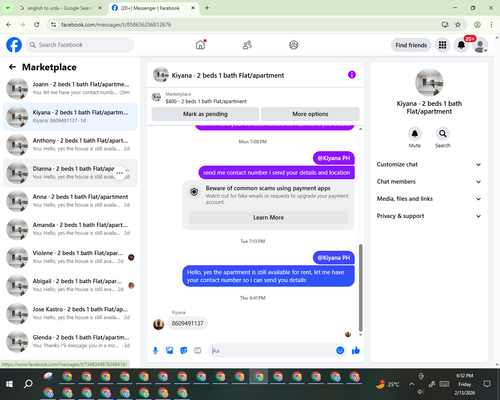The height and width of the screenshot is (400, 500).
Task: Search in conversation magnifier icon
Action: pyautogui.click(x=443, y=134)
